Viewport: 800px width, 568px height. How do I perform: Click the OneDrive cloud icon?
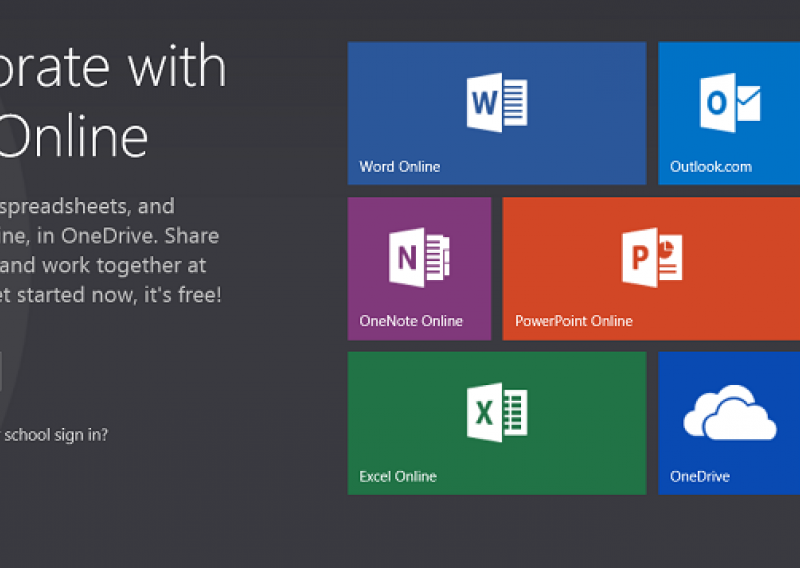click(x=730, y=412)
